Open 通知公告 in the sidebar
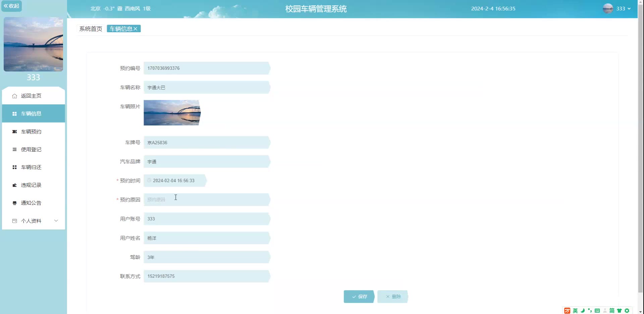The image size is (644, 314). click(34, 203)
